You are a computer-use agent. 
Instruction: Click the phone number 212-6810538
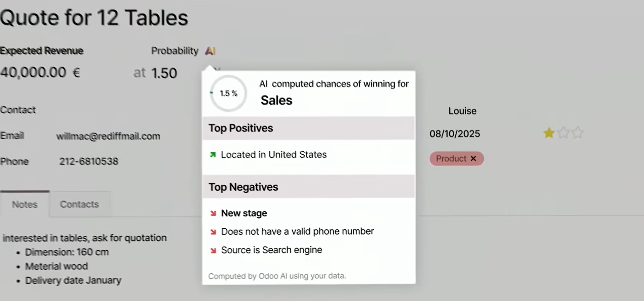[89, 161]
